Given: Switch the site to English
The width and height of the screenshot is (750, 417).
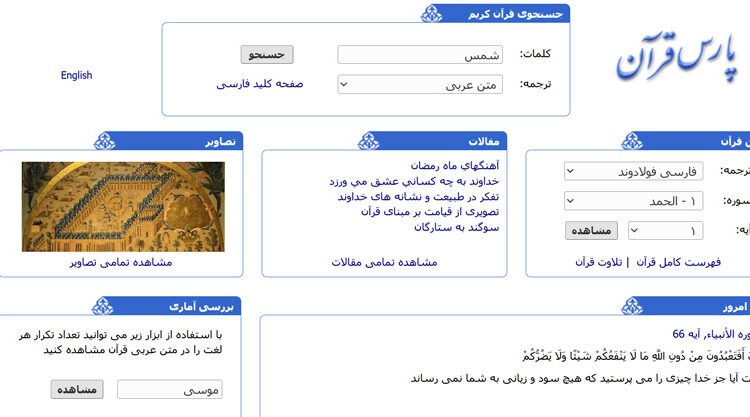Looking at the screenshot, I should coord(76,75).
